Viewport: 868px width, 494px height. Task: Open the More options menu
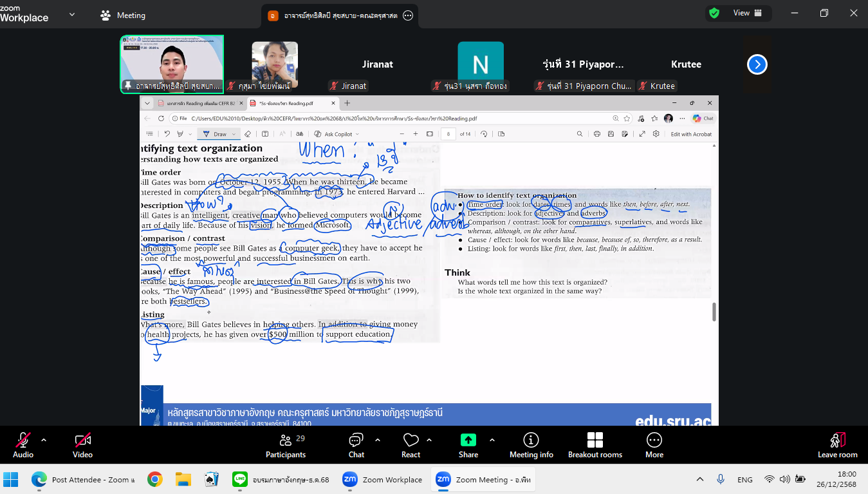click(654, 446)
